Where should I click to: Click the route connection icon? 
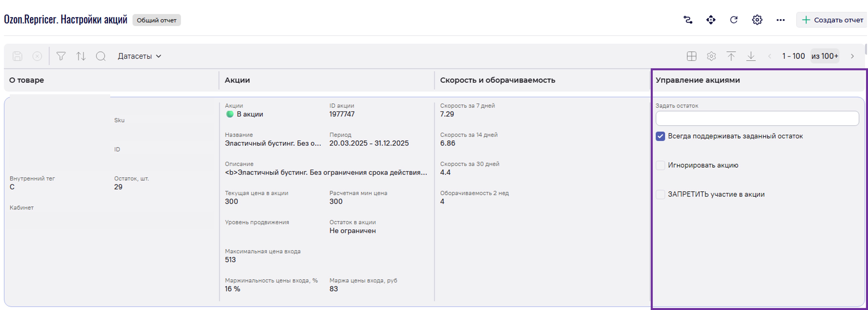point(688,20)
